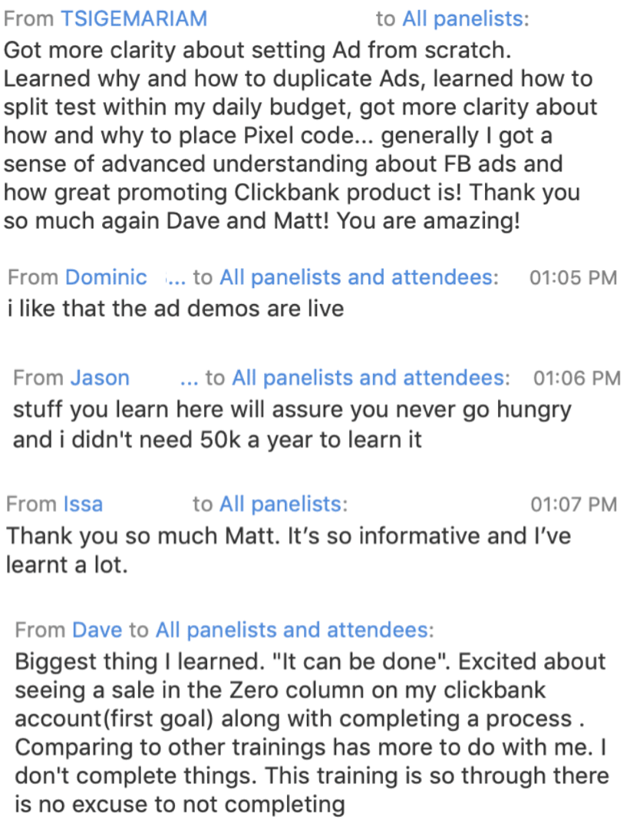
Task: Select "All panelists and attendees" beside Dominic
Action: [356, 277]
